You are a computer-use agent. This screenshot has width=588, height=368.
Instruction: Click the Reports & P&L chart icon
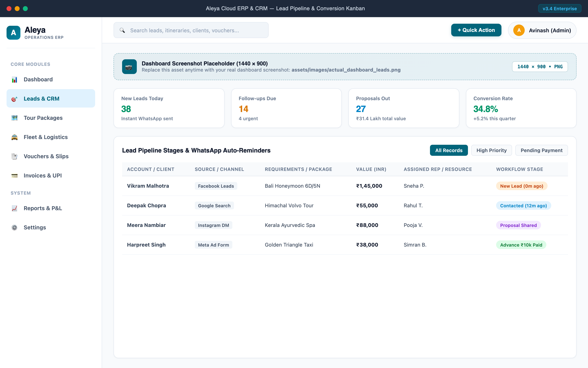pos(14,208)
